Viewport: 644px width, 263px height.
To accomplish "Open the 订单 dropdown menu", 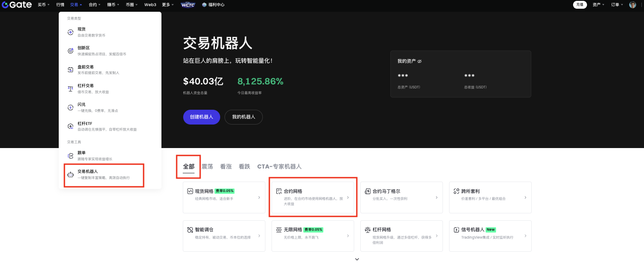I will point(617,5).
